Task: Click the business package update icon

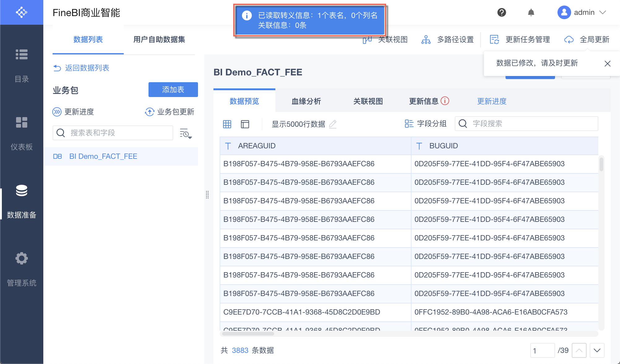Action: tap(150, 112)
